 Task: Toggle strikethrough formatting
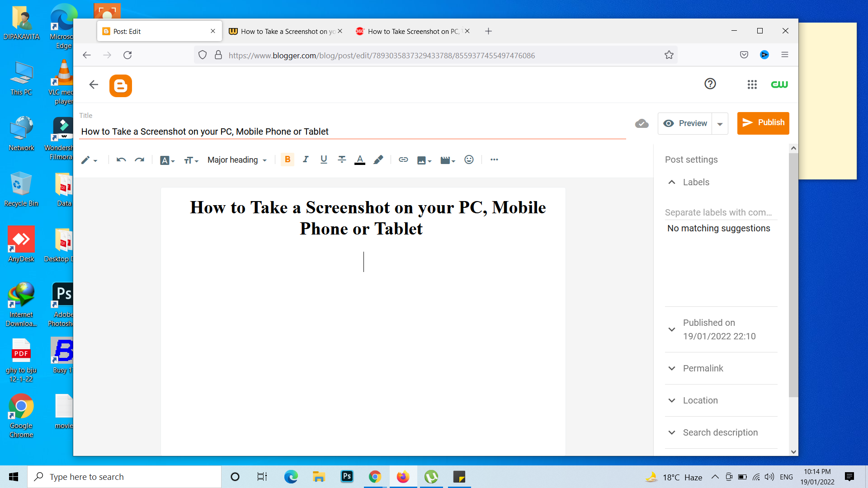pos(342,160)
